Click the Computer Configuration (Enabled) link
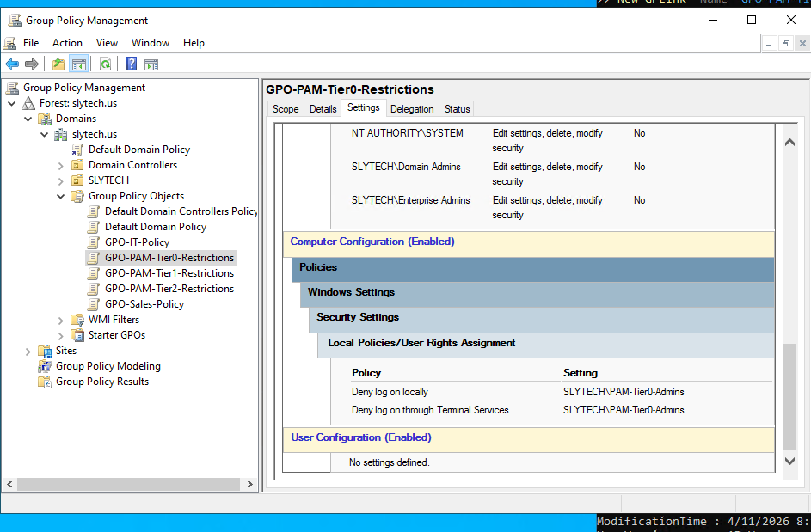Image resolution: width=811 pixels, height=532 pixels. click(372, 242)
